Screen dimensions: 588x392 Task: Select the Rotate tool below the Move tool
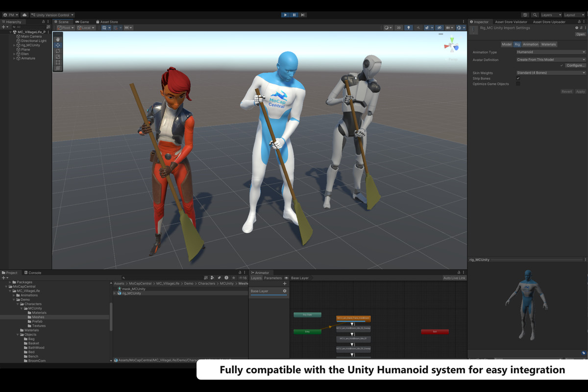tap(58, 51)
